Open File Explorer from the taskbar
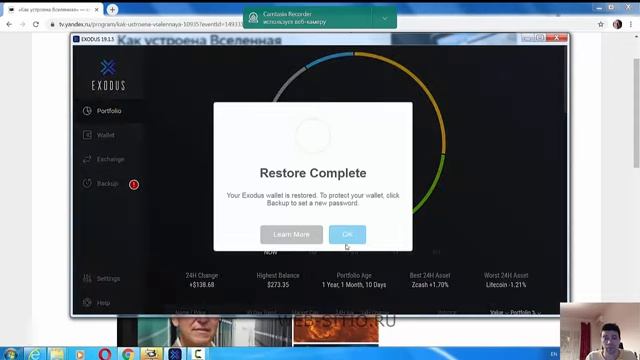Viewport: 640px width, 360px height. point(57,354)
